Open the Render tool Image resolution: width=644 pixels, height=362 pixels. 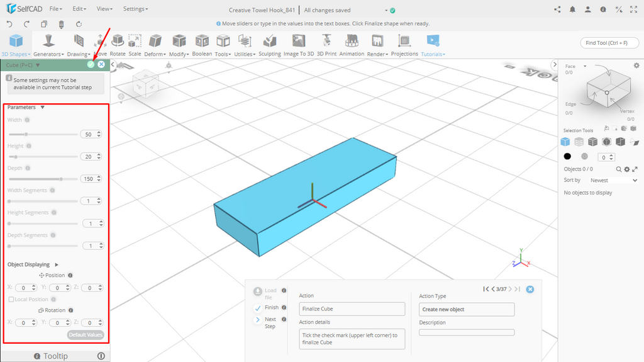pos(377,45)
